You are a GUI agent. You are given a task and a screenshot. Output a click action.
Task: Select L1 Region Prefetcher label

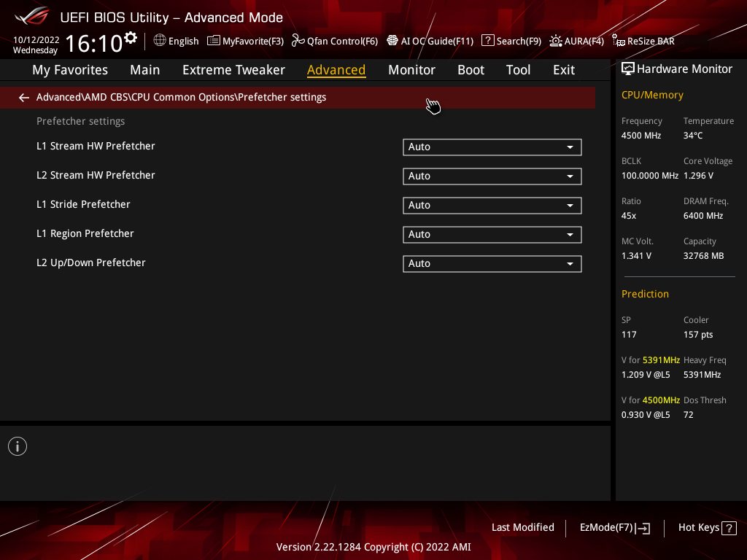point(85,233)
